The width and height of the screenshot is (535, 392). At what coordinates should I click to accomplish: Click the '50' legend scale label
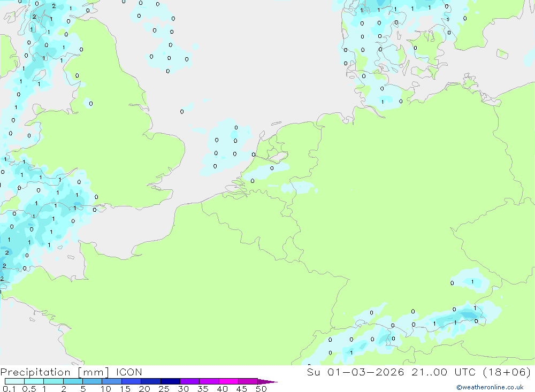click(262, 389)
